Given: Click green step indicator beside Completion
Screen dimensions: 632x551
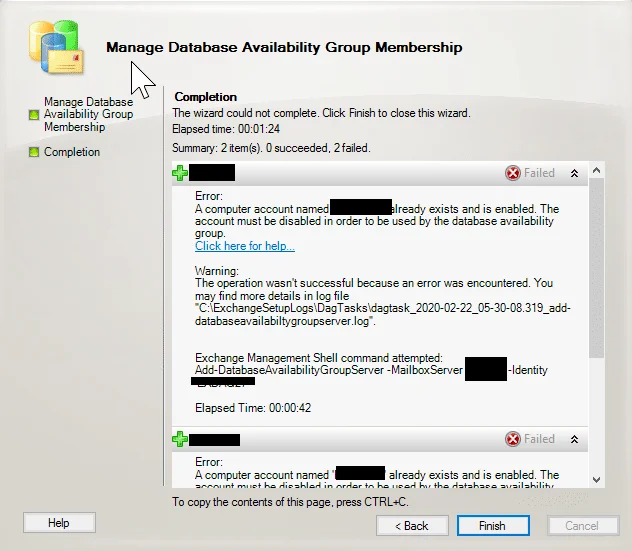Looking at the screenshot, I should 34,152.
